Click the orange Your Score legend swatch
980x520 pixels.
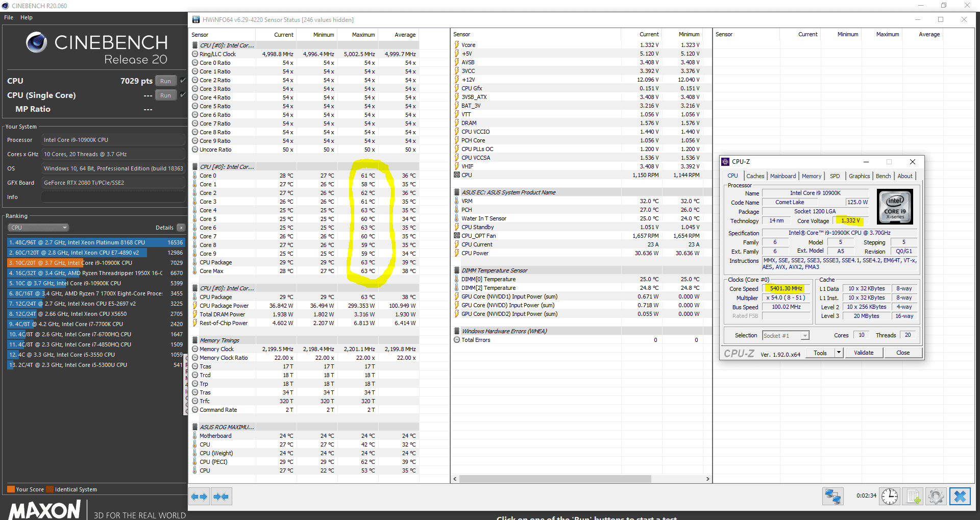tap(11, 489)
